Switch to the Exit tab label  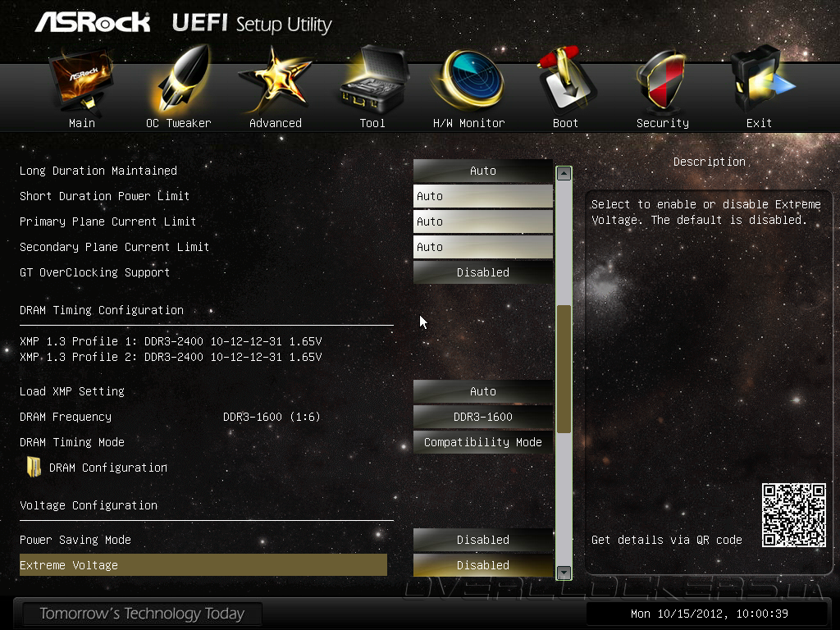pos(759,123)
